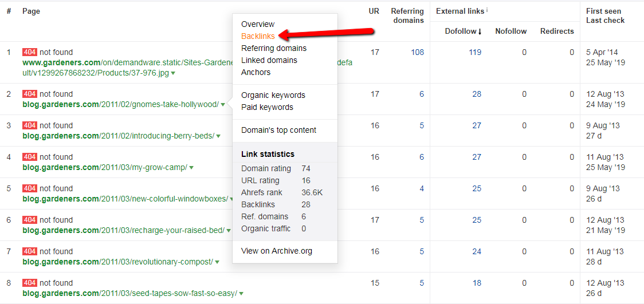Click the External links info icon
The width and height of the screenshot is (644, 304).
tap(487, 10)
